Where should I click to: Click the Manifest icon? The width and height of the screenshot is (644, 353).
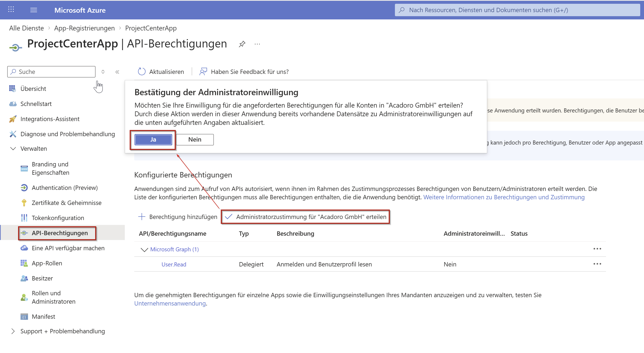click(x=24, y=317)
